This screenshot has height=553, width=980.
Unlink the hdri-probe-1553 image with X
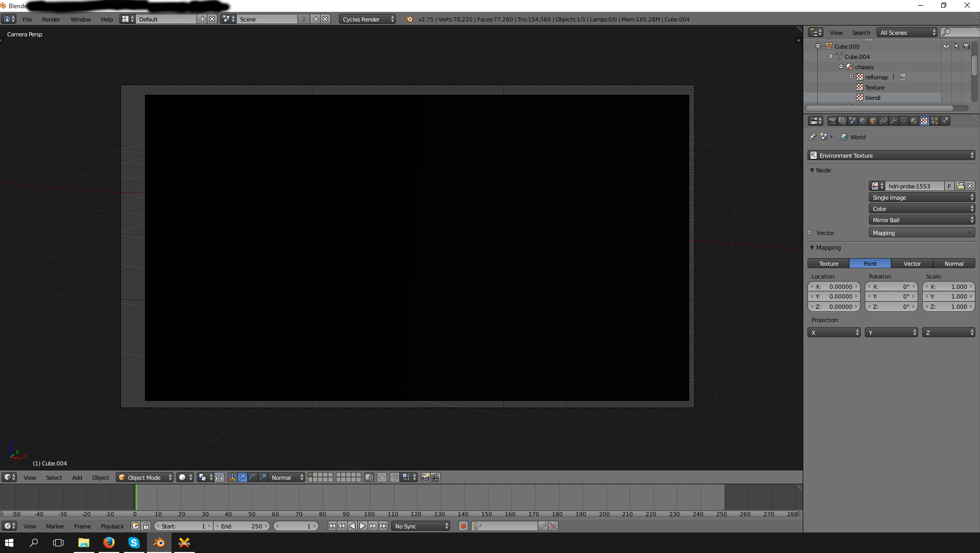[x=970, y=186]
